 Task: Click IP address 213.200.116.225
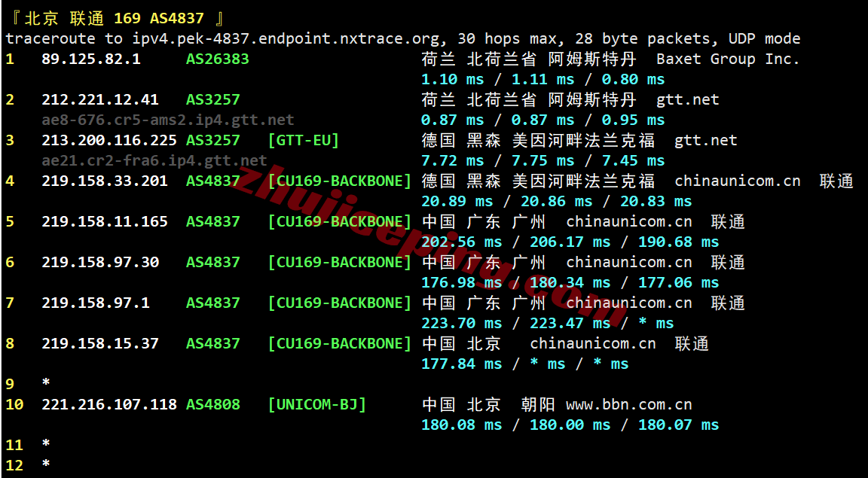(x=109, y=140)
